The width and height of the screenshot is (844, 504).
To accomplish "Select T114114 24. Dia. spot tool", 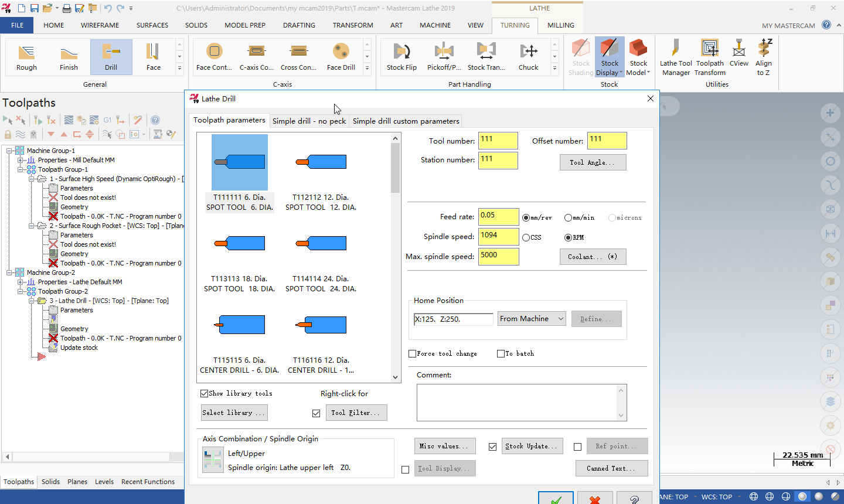I will 321,243.
